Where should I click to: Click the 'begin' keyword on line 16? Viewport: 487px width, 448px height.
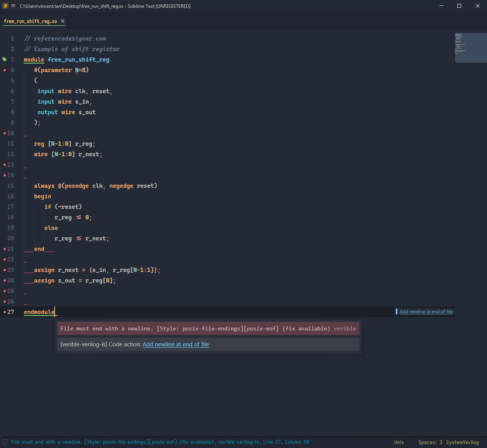tap(43, 196)
